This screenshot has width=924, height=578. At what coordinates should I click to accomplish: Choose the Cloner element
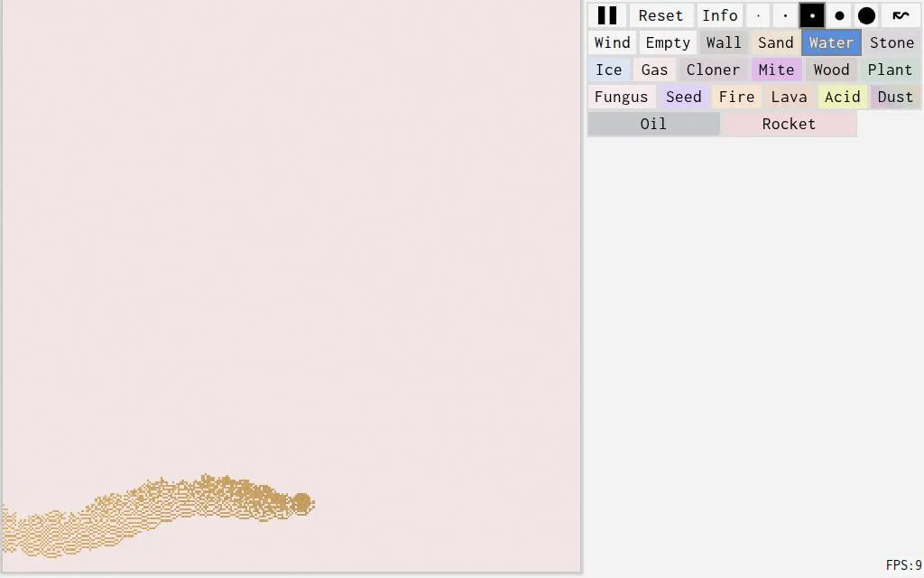713,70
